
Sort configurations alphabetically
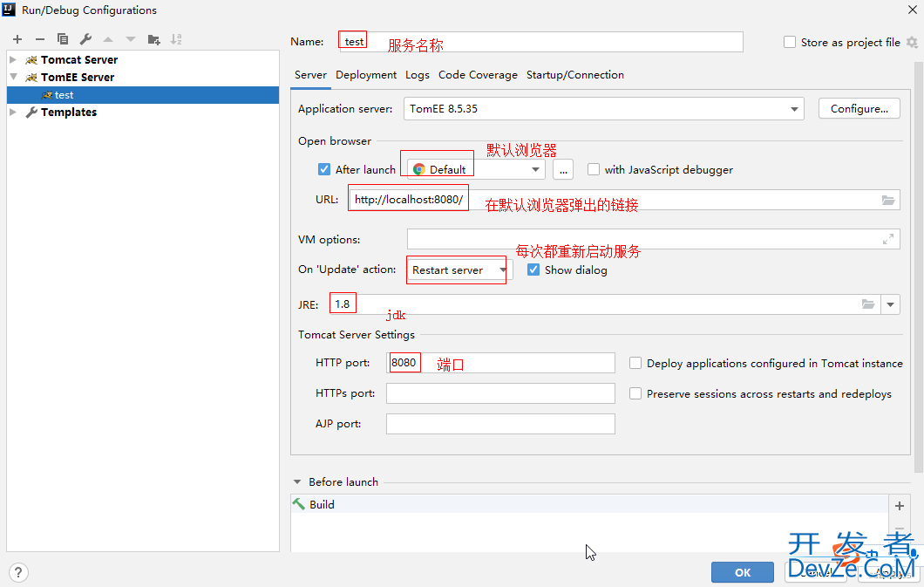(x=176, y=39)
